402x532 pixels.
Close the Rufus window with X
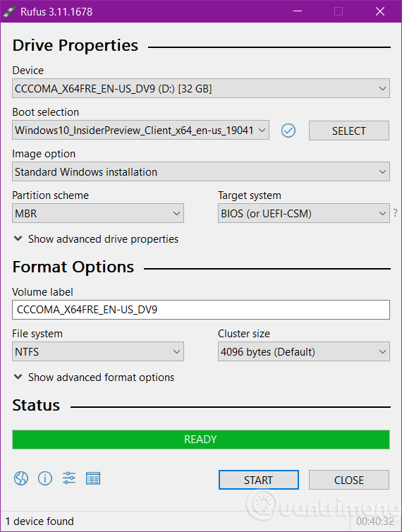click(380, 11)
